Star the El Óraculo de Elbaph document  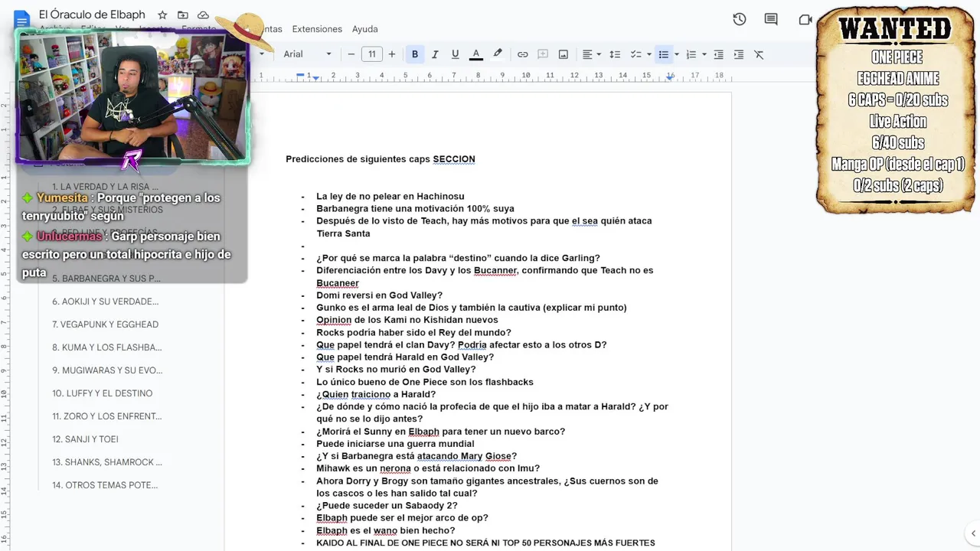coord(162,15)
